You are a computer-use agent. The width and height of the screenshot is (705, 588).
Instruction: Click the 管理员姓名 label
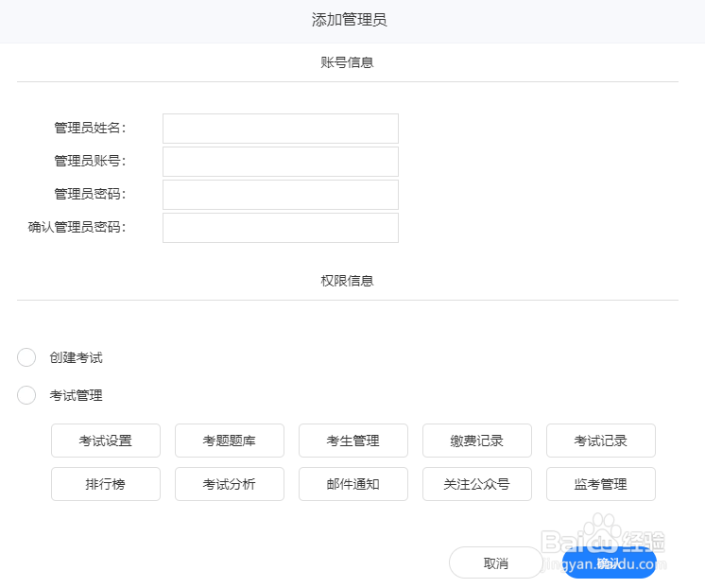point(90,128)
